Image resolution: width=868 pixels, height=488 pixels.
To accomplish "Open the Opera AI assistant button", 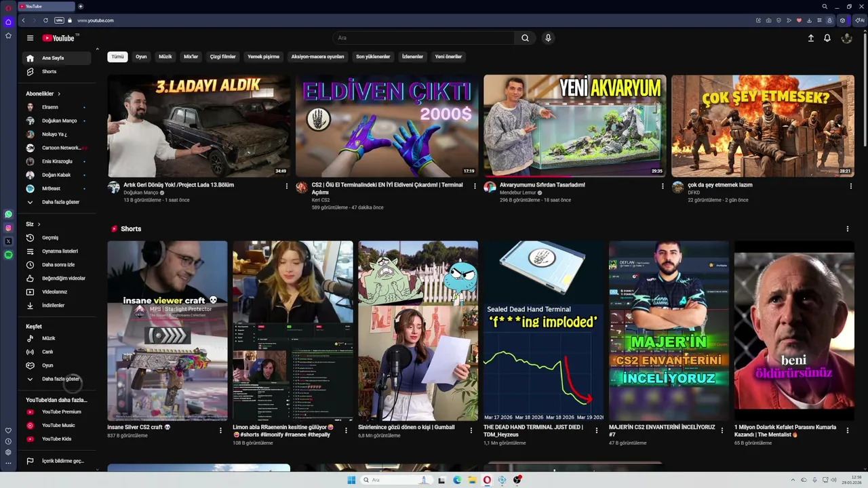I will [860, 20].
